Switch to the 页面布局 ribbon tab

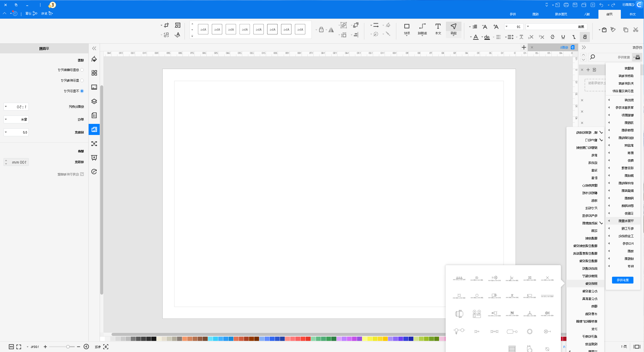[x=561, y=14]
